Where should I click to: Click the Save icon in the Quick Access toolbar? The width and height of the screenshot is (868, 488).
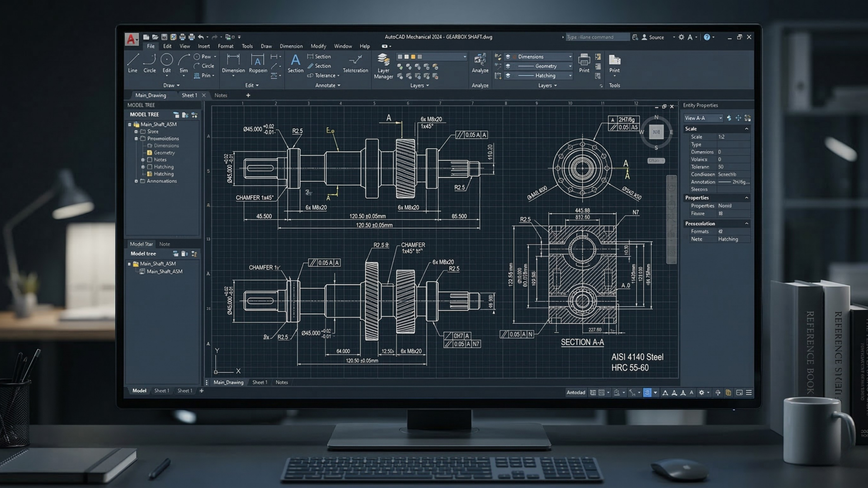(x=164, y=37)
